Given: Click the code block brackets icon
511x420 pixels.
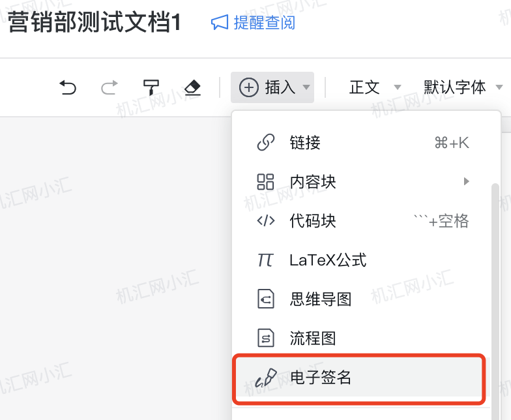Looking at the screenshot, I should pos(266,220).
